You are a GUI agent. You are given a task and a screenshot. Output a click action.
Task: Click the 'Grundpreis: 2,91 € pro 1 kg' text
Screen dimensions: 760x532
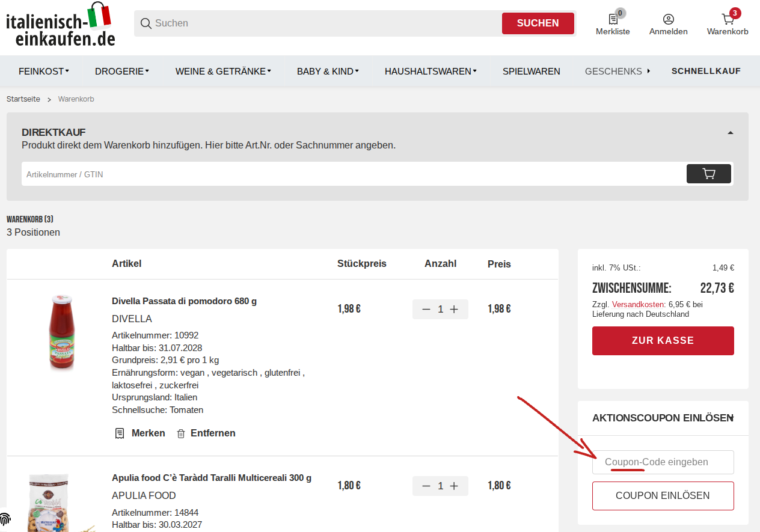click(165, 360)
